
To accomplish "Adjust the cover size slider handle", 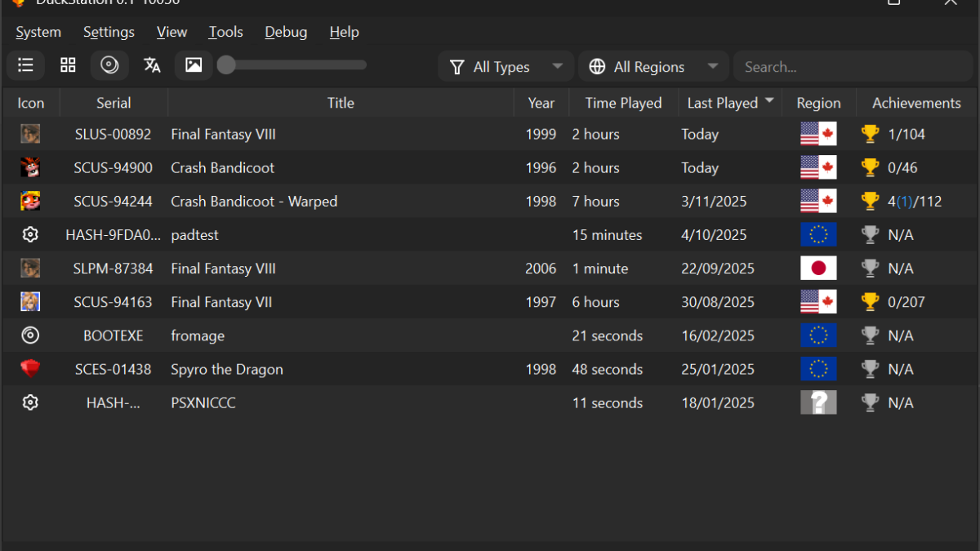I will pos(226,65).
